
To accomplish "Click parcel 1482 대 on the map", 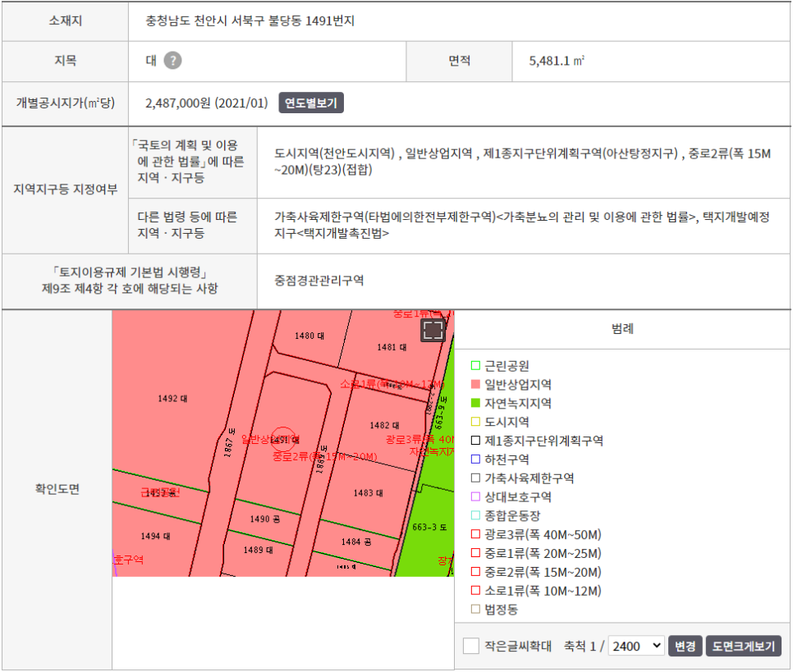I will (x=384, y=425).
